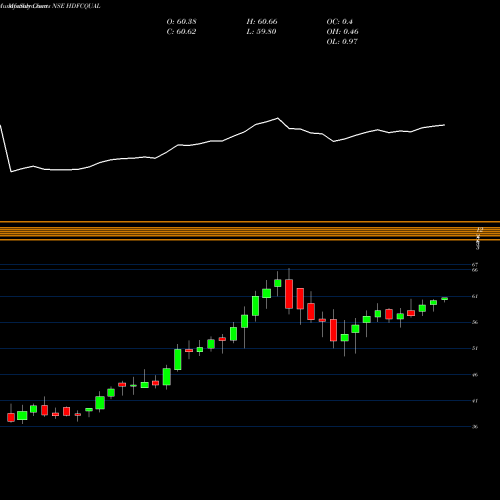The image size is (500, 500).
Task: Select the low value L: 59.80
Action: click(x=261, y=32)
